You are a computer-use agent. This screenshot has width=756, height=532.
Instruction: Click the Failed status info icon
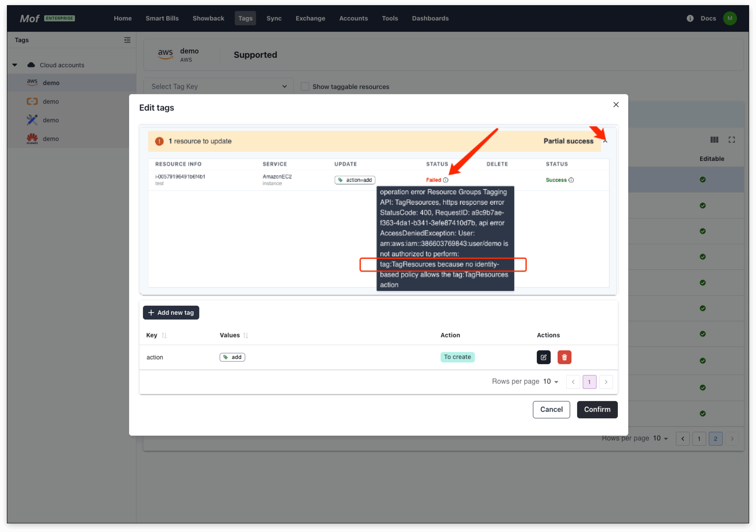pos(445,180)
